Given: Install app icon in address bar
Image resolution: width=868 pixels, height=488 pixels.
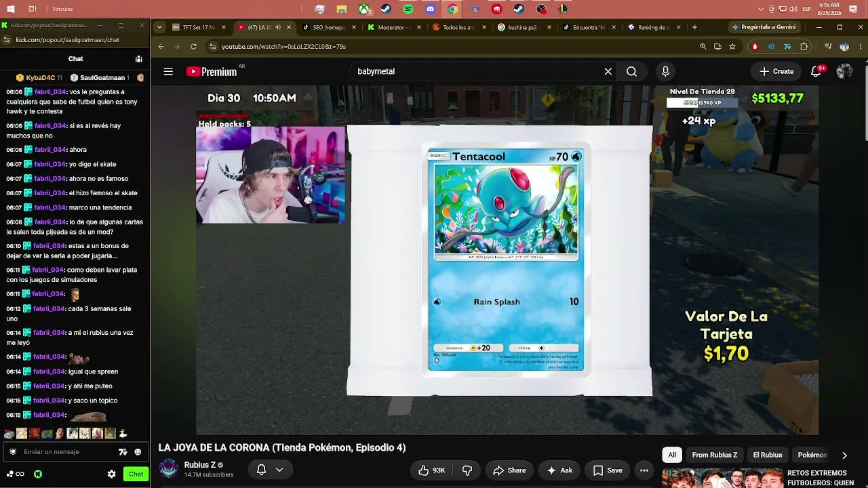Looking at the screenshot, I should 718,47.
